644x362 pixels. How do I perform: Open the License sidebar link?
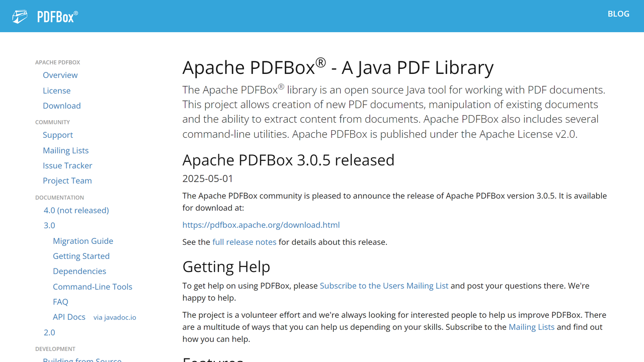point(56,90)
